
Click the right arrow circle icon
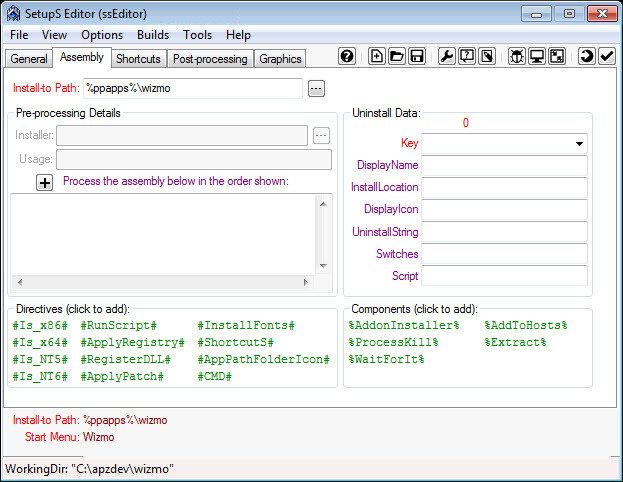point(586,56)
